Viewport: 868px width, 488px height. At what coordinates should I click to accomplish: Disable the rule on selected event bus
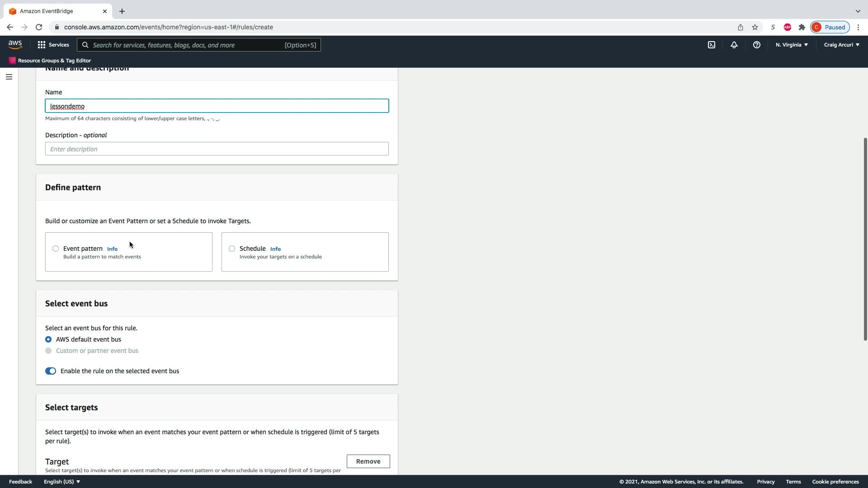coord(51,371)
